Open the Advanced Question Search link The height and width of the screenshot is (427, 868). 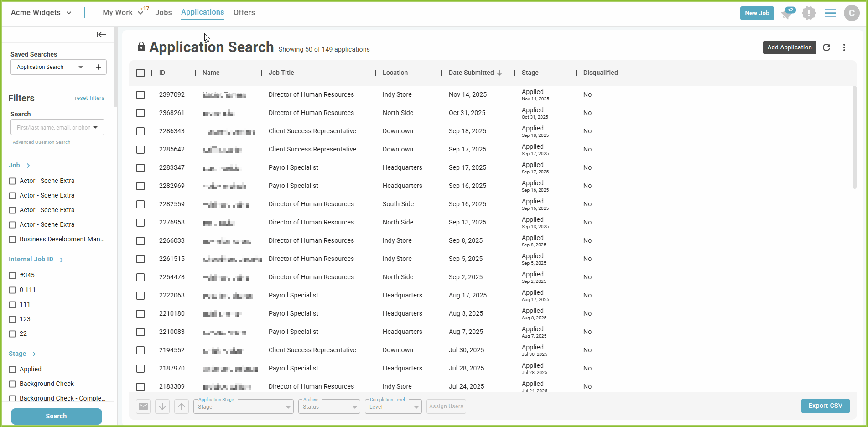(x=42, y=142)
